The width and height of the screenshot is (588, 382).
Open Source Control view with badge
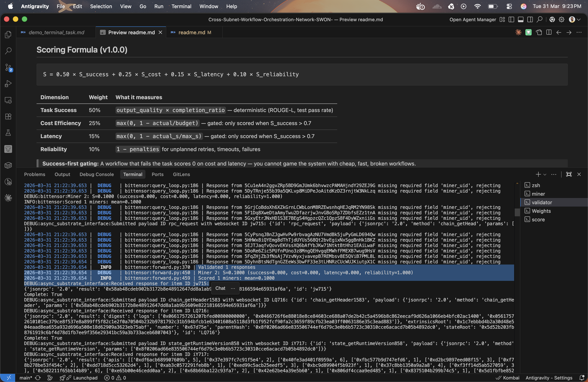click(8, 67)
